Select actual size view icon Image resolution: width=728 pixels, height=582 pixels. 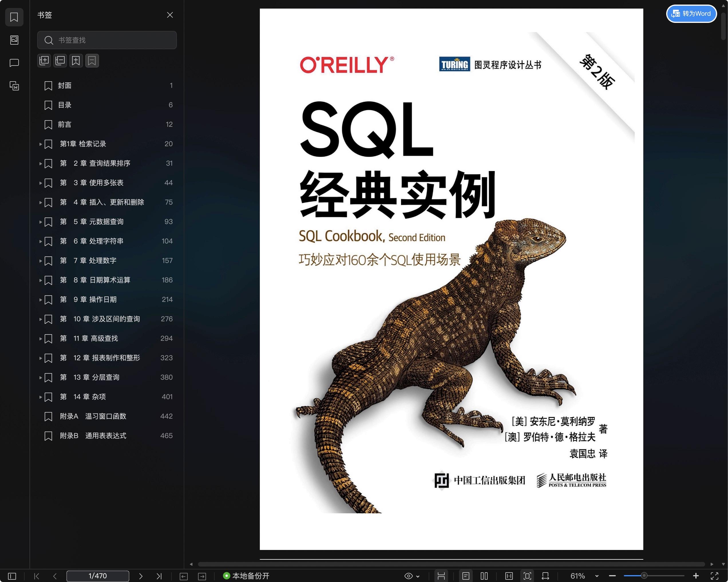click(509, 576)
